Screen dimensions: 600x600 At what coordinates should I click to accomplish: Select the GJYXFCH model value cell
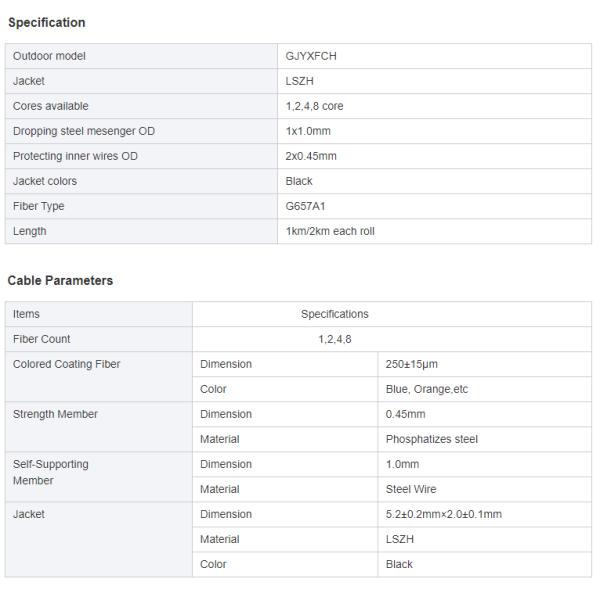pyautogui.click(x=311, y=56)
